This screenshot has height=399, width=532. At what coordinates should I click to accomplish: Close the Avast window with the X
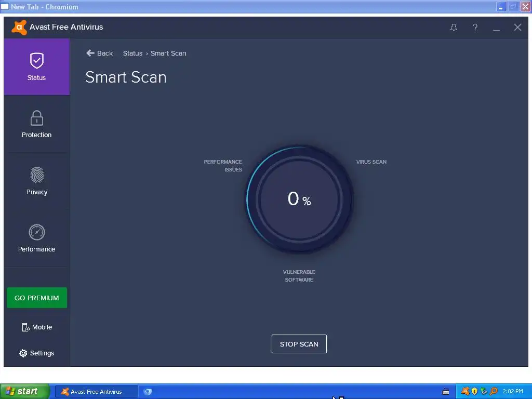517,27
